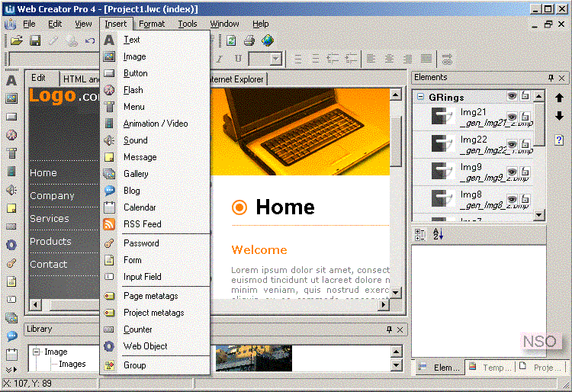Click the align left icon

[x=371, y=59]
